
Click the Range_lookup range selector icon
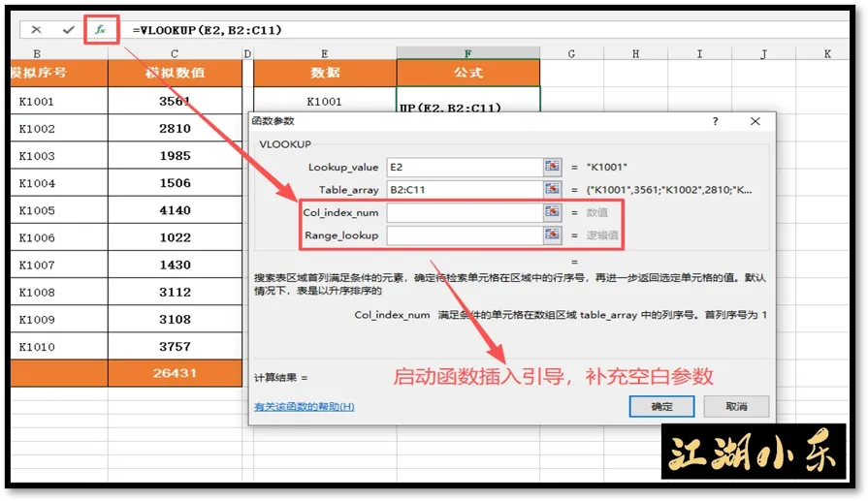pyautogui.click(x=552, y=235)
